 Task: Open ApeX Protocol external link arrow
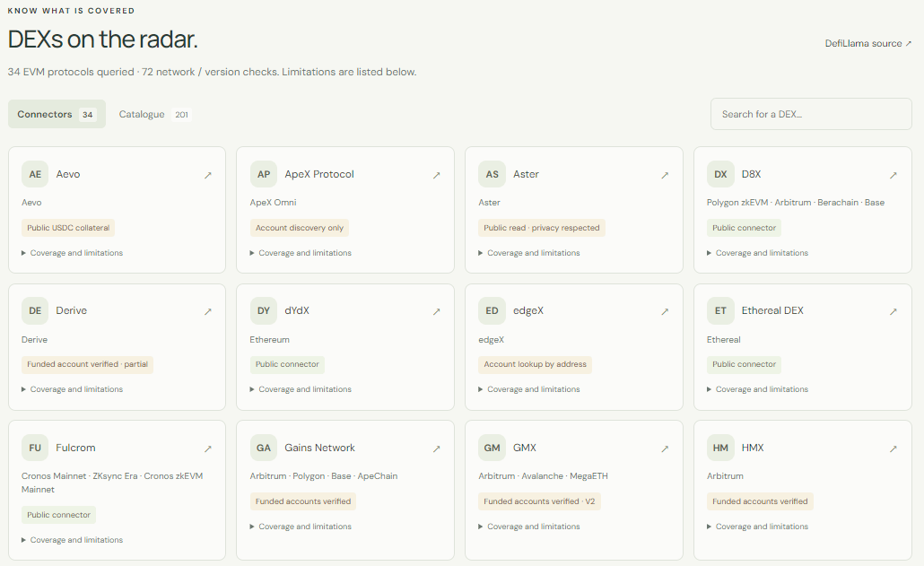(437, 175)
